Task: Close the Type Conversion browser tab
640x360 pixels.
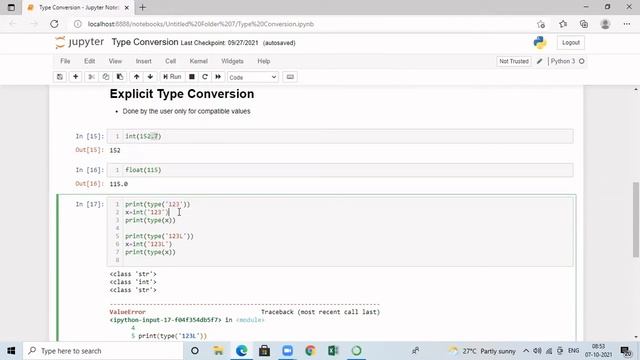Action: click(x=127, y=7)
